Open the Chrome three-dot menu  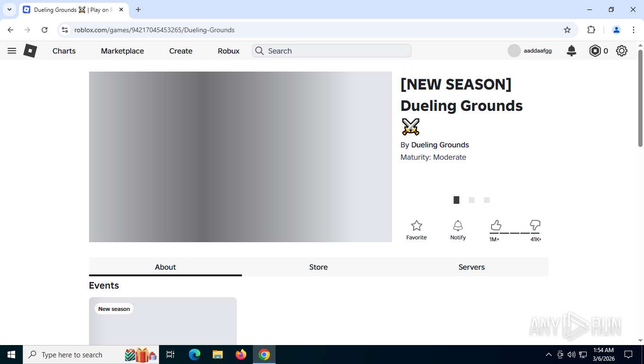[634, 30]
